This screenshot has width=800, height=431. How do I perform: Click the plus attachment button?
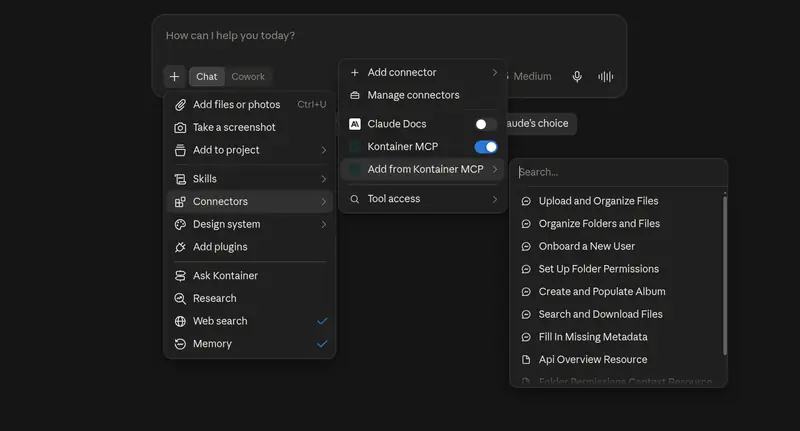click(x=174, y=77)
